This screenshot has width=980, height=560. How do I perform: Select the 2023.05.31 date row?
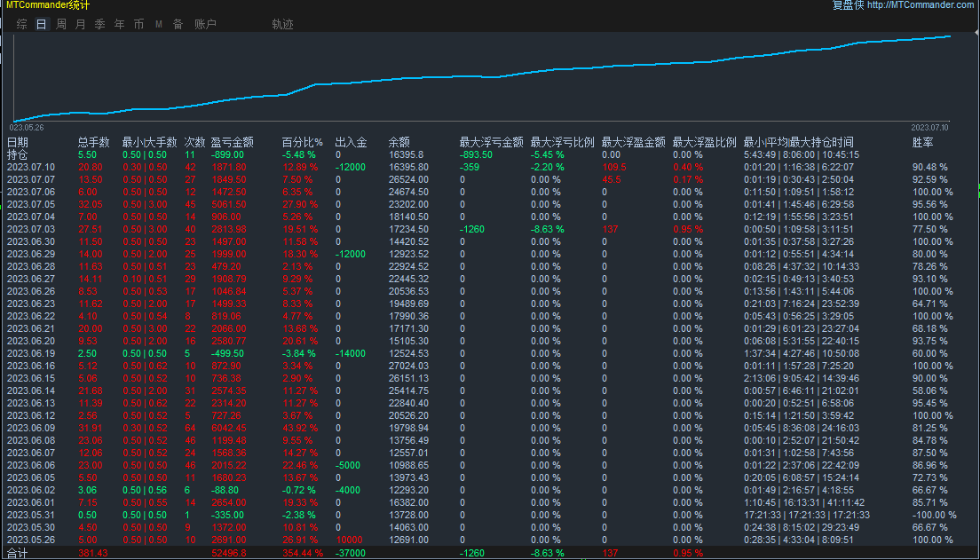tap(30, 515)
